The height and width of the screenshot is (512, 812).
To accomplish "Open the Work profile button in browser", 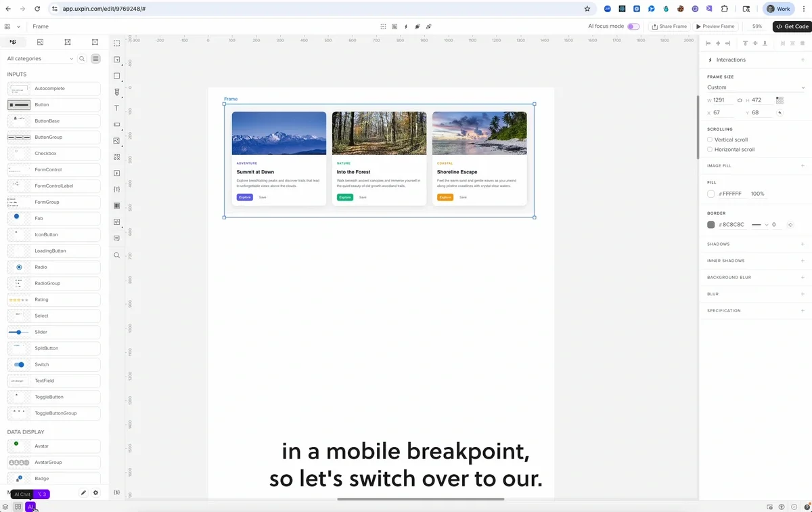I will (779, 9).
